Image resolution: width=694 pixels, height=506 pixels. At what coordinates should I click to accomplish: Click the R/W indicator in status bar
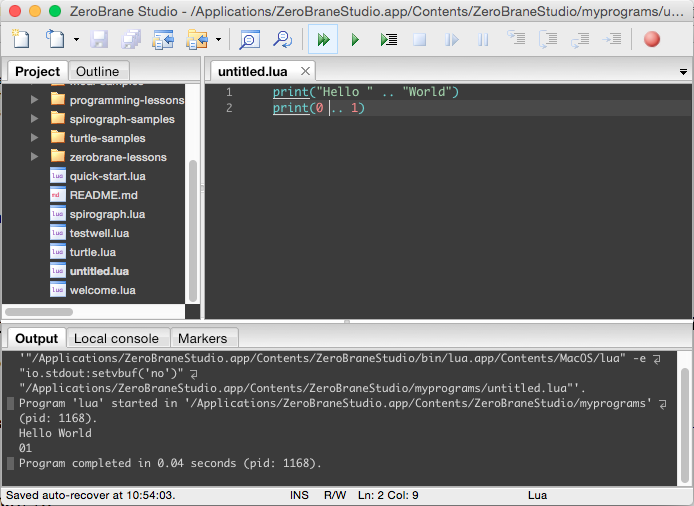click(335, 495)
